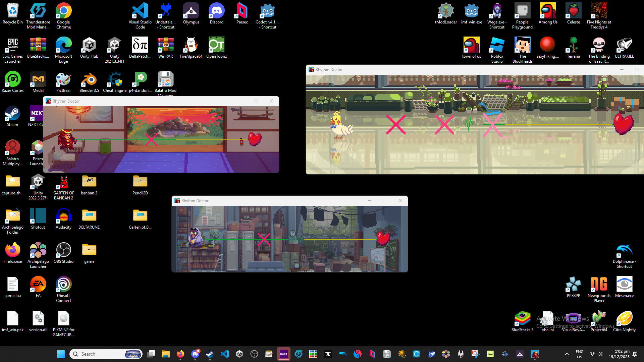Click the taskbar Search box
Image resolution: width=644 pixels, height=362 pixels.
(101, 354)
